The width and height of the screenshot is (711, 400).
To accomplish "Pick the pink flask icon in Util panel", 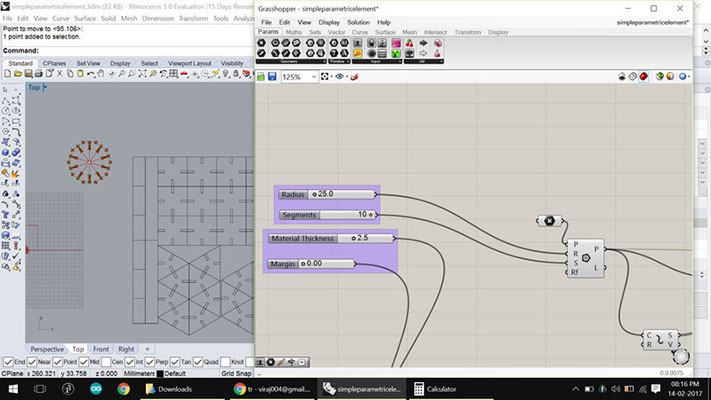I will [437, 54].
